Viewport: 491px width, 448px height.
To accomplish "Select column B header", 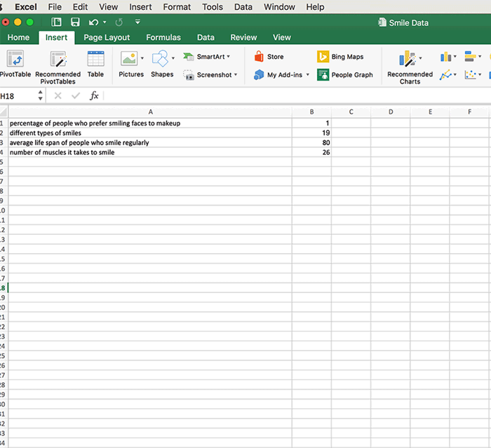I will 311,111.
